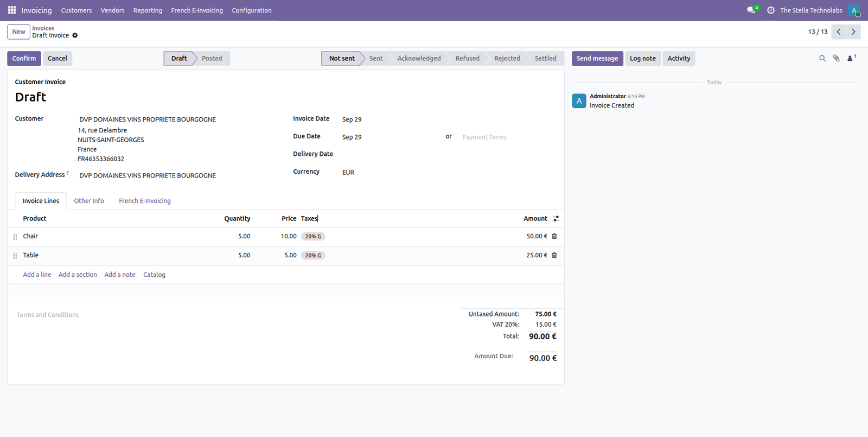
Task: Open the conversations messages icon
Action: pos(752,10)
